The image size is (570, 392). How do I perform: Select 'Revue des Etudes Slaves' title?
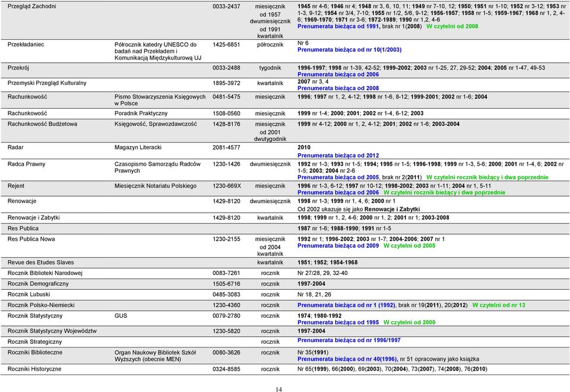pos(40,262)
